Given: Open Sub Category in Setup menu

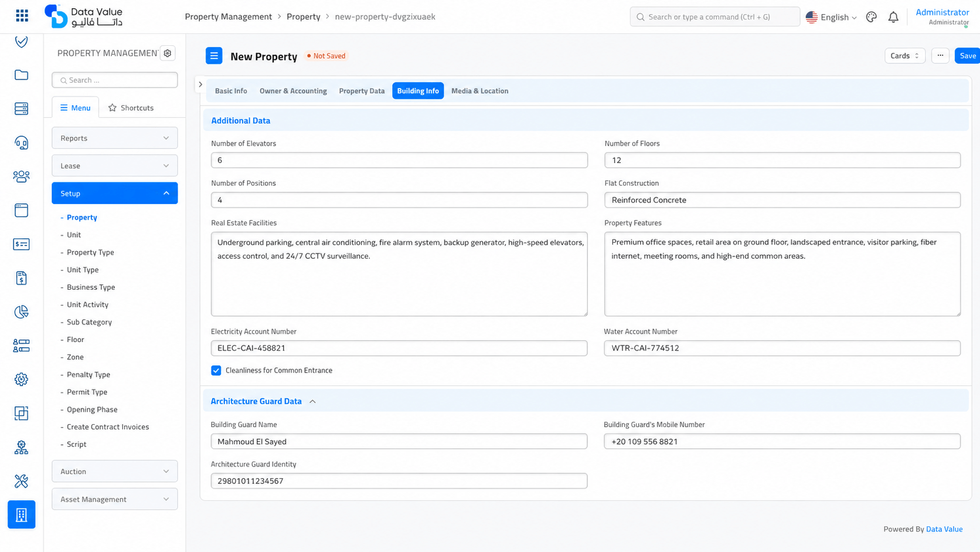Looking at the screenshot, I should pos(89,322).
